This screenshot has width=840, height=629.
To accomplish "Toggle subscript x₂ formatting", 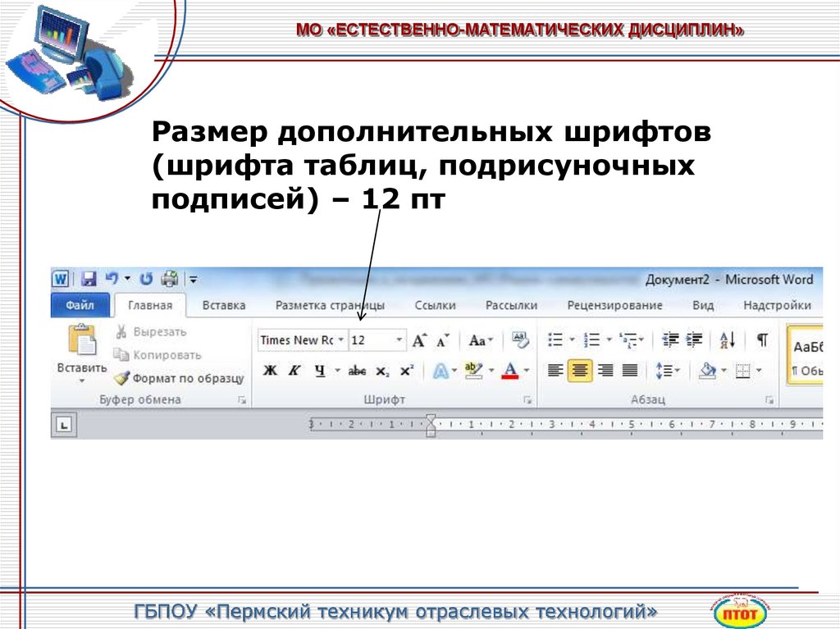I will pyautogui.click(x=382, y=371).
